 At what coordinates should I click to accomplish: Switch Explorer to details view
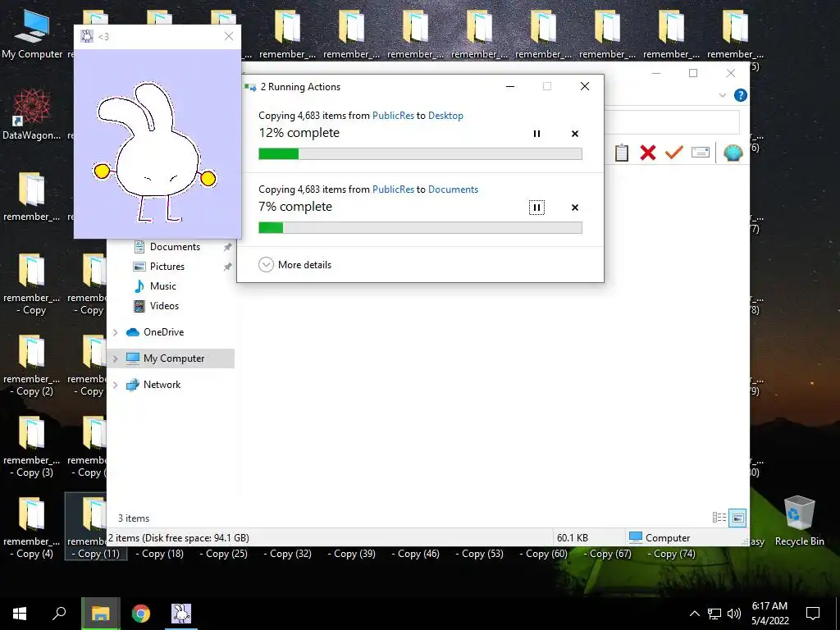click(719, 518)
